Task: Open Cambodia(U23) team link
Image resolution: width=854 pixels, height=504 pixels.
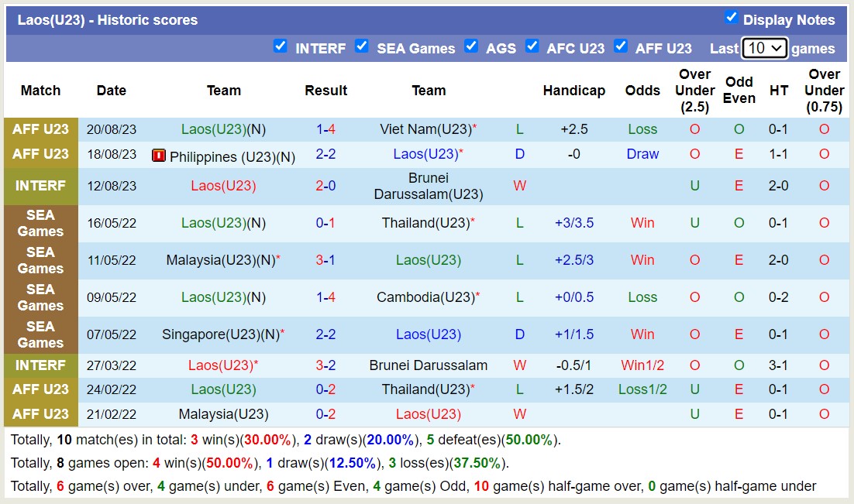Action: click(x=425, y=297)
